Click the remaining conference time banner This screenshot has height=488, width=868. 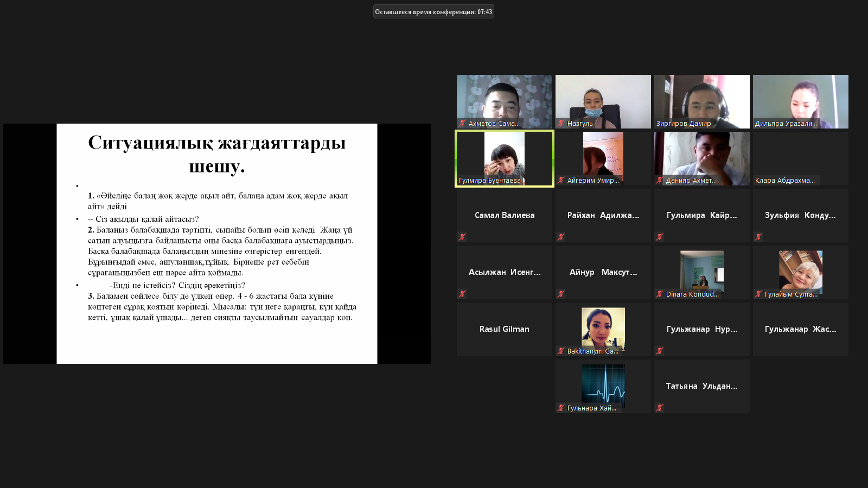point(433,12)
